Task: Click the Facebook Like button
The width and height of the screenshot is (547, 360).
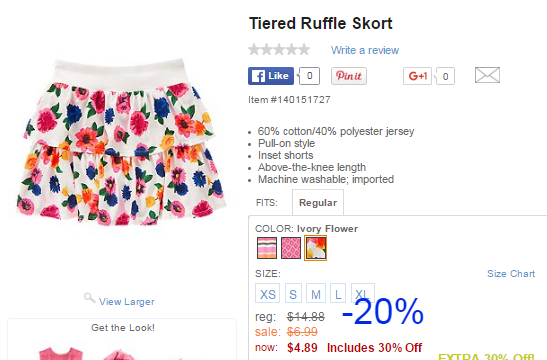Action: (271, 76)
